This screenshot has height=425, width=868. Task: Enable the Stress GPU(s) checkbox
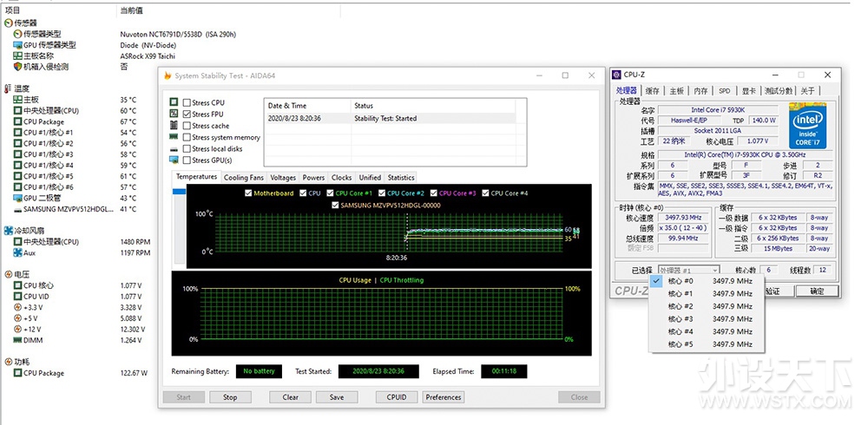point(187,160)
